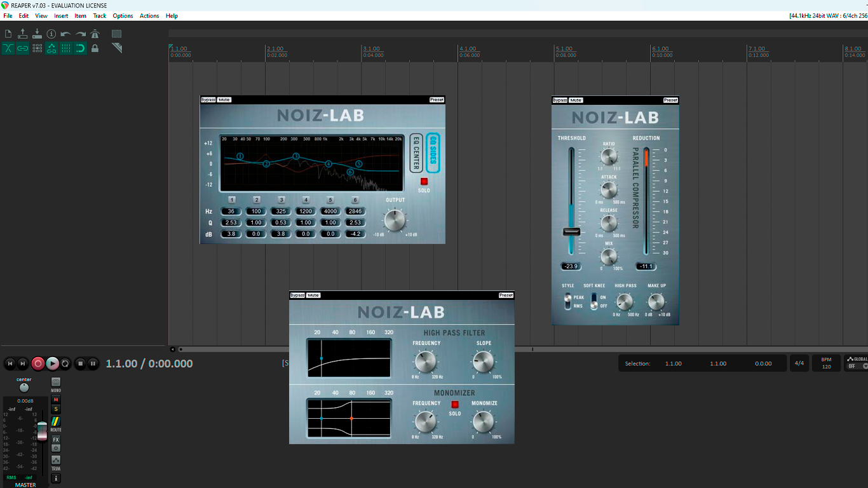
Task: Open master track ROUTE button
Action: (56, 421)
